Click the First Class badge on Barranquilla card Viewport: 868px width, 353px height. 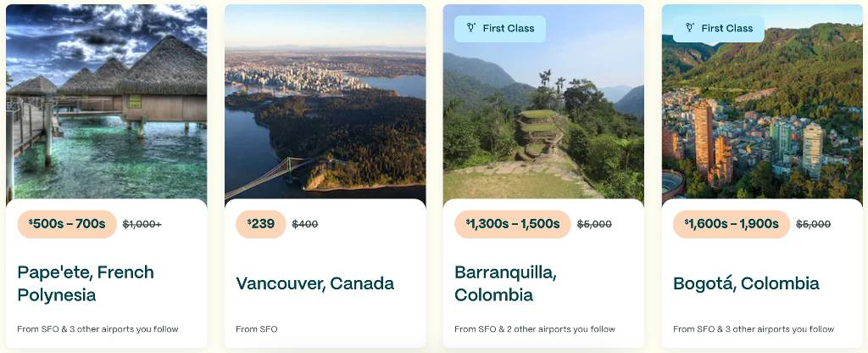500,29
